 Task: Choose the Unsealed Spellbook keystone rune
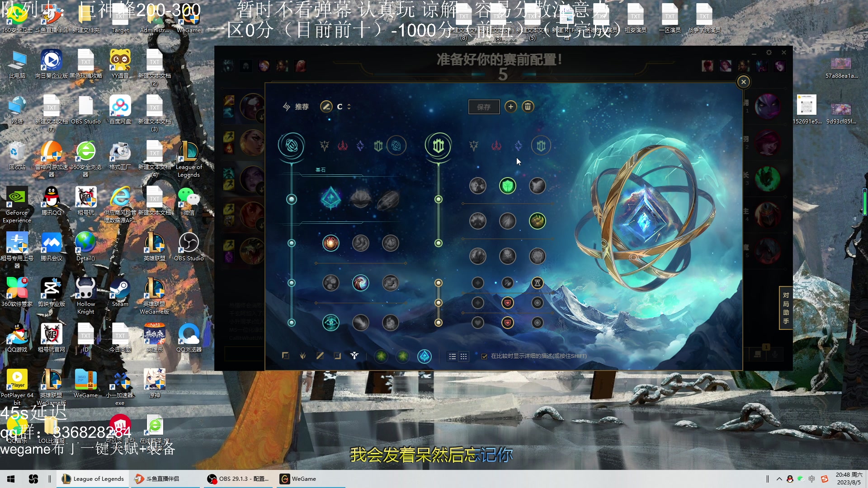pos(360,198)
